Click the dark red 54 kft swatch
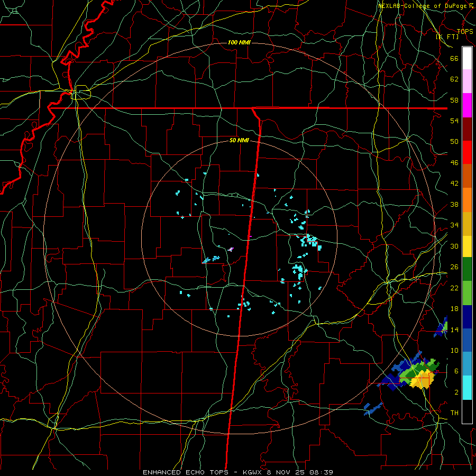The height and width of the screenshot is (476, 476). [x=467, y=129]
